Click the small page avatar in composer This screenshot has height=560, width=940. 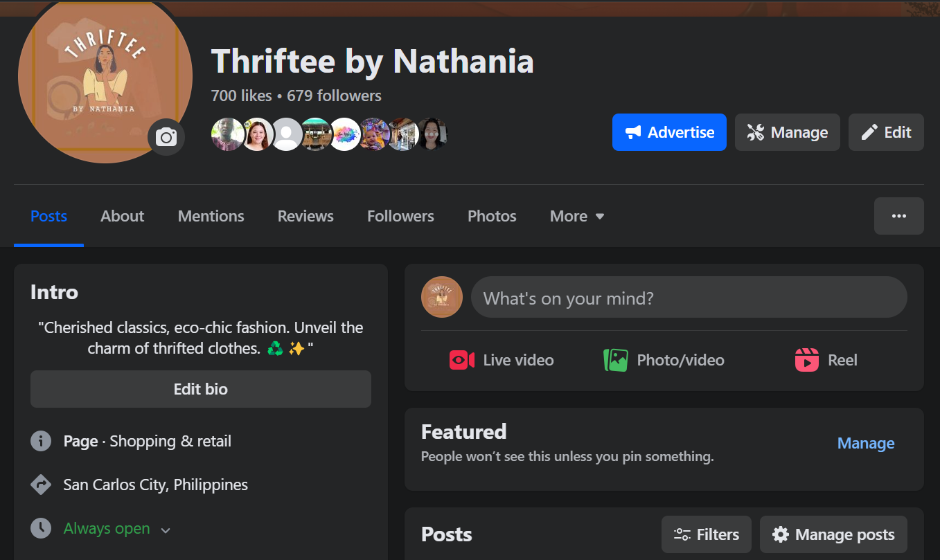442,297
